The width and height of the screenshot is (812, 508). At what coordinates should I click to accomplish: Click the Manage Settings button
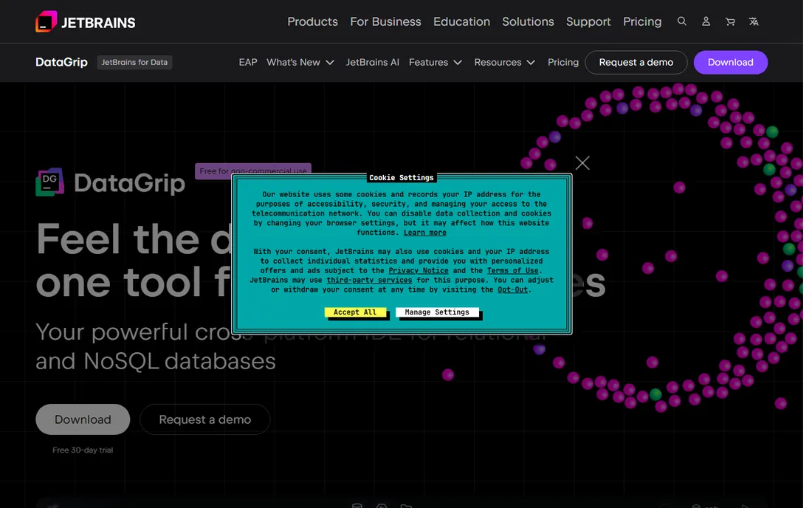[437, 312]
